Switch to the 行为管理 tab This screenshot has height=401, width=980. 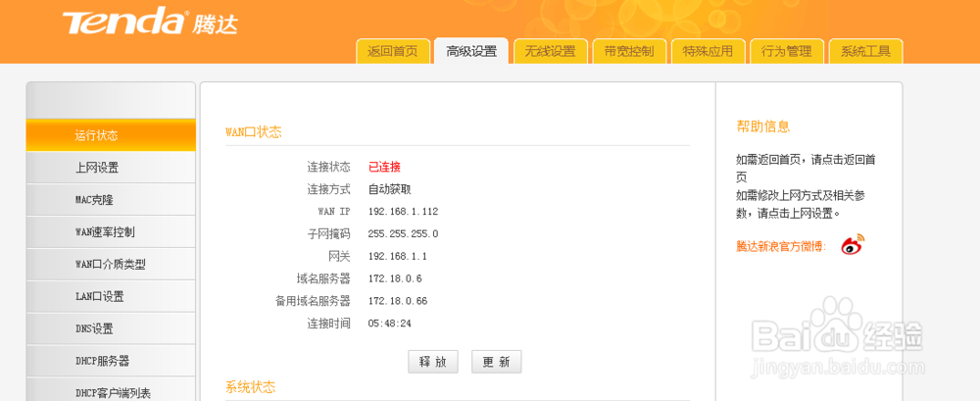(x=787, y=51)
